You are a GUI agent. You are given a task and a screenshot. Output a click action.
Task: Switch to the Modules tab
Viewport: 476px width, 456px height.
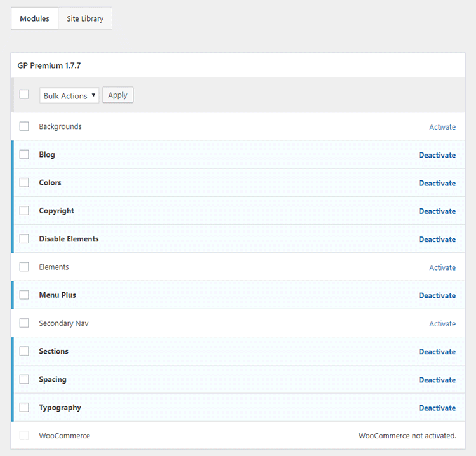34,18
